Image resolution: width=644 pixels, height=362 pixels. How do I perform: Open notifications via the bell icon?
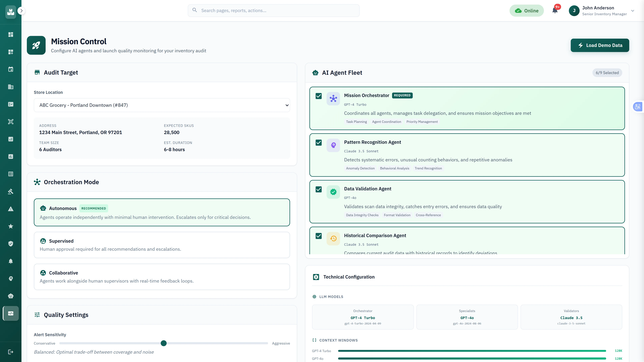555,11
